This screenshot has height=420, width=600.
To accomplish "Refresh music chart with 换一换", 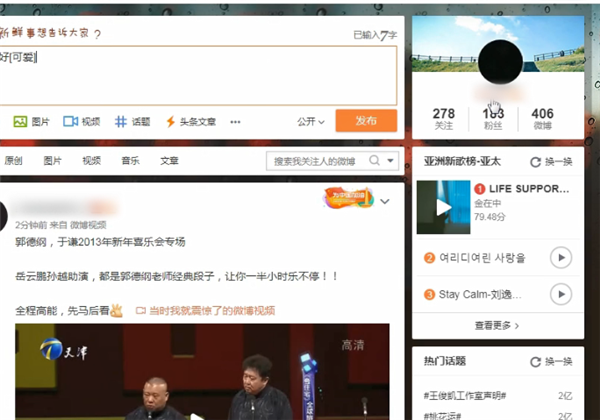I will tap(551, 162).
